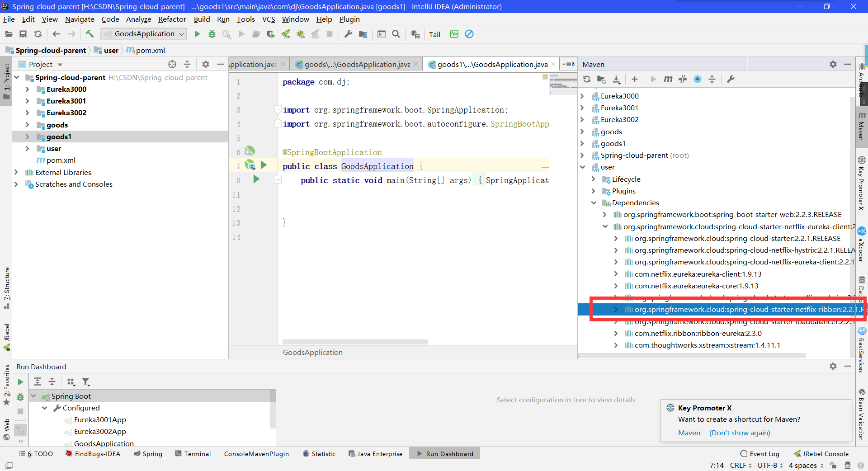Switch to goods\...\GoodsApplication.java tab
Viewport: 868px width, 471px height.
pyautogui.click(x=357, y=64)
